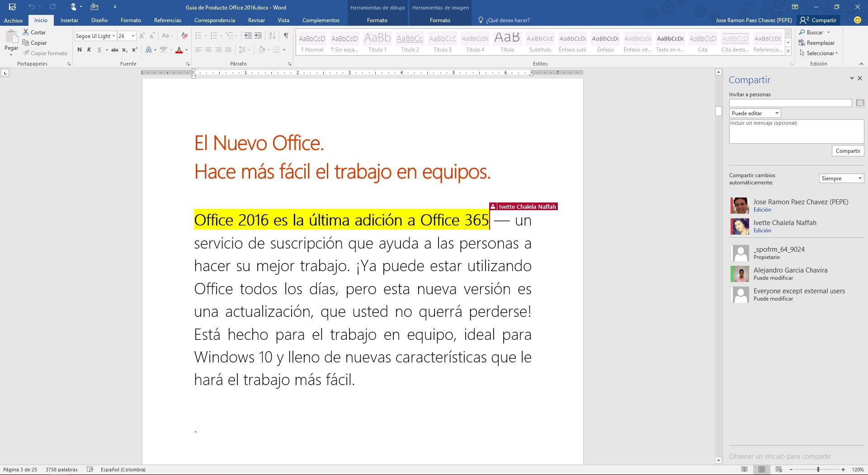
Task: Click the numbered list icon
Action: click(214, 36)
